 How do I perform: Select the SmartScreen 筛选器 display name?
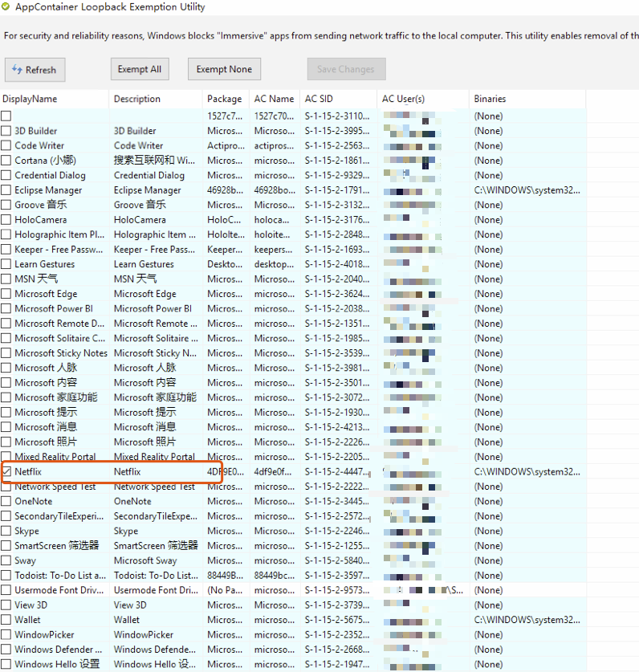coord(56,546)
